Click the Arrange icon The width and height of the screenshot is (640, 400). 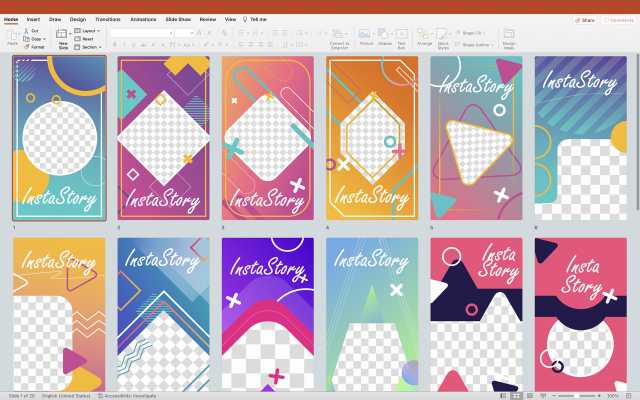click(425, 36)
